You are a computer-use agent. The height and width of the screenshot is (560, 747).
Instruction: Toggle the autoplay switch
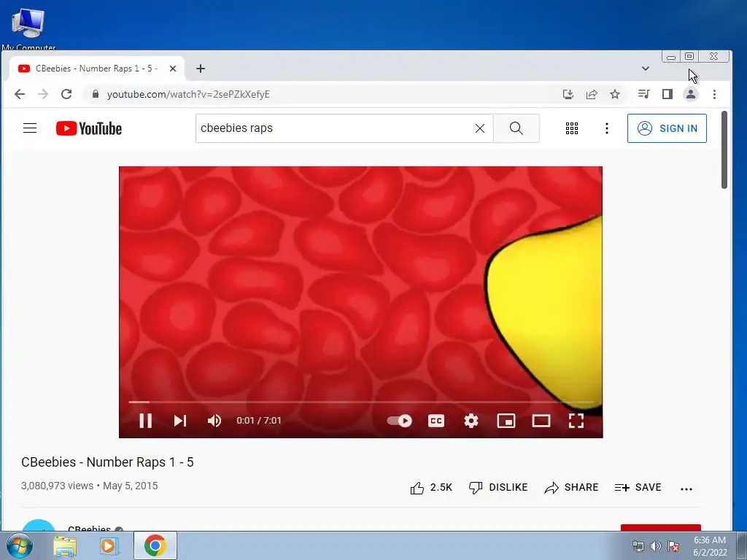click(x=399, y=421)
